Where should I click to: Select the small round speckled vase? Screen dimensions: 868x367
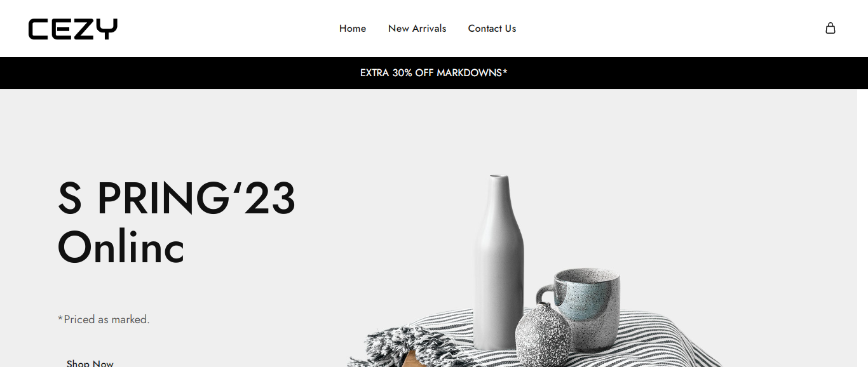(x=543, y=334)
